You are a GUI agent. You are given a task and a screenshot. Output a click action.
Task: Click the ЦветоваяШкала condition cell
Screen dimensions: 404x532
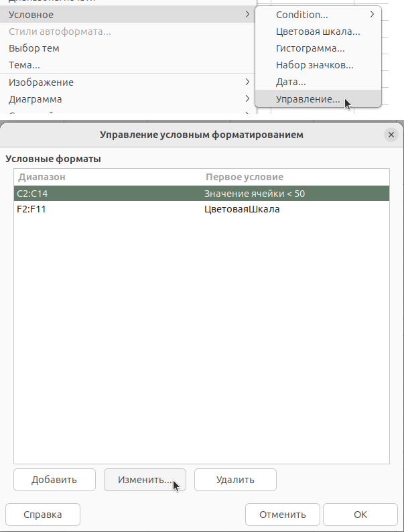[x=242, y=209]
